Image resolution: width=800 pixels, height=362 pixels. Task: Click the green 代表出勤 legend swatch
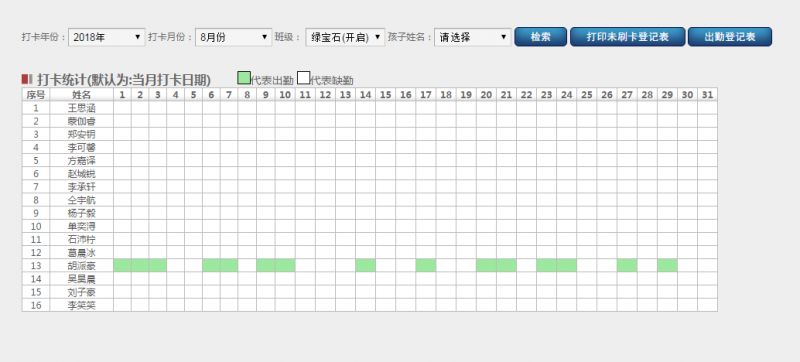[244, 78]
